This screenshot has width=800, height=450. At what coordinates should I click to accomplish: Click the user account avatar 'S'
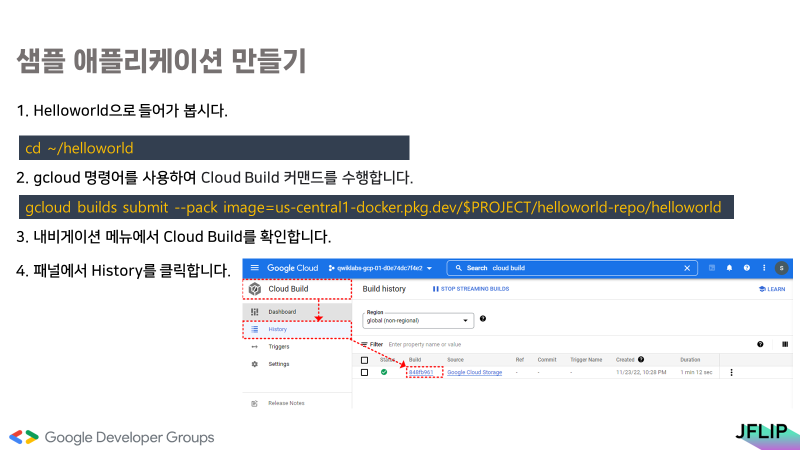tap(781, 268)
